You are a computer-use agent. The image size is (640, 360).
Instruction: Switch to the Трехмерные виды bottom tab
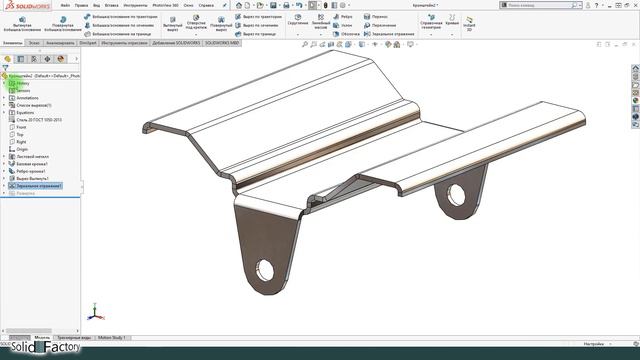73,338
